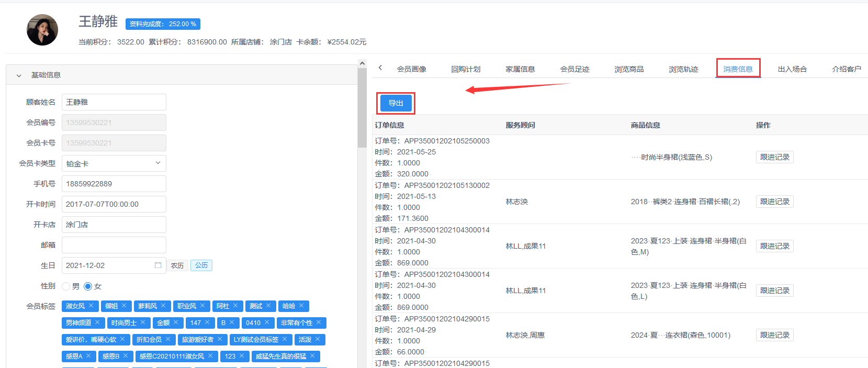Open the birthday calendar picker icon
Image resolution: width=868 pixels, height=368 pixels.
158,265
